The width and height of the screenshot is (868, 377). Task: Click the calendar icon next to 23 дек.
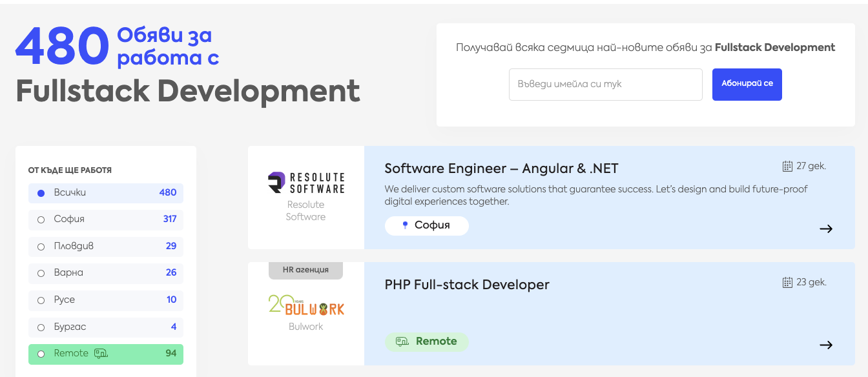coord(787,282)
